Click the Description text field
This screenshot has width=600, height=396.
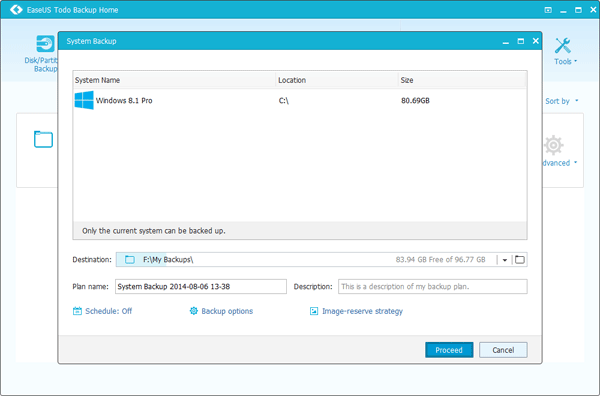pyautogui.click(x=433, y=287)
